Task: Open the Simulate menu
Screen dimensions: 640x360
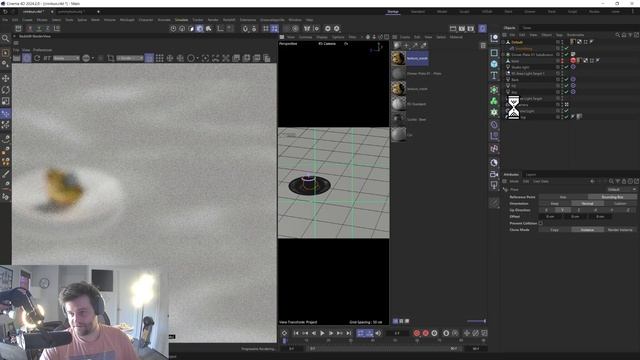Action: coord(182,20)
